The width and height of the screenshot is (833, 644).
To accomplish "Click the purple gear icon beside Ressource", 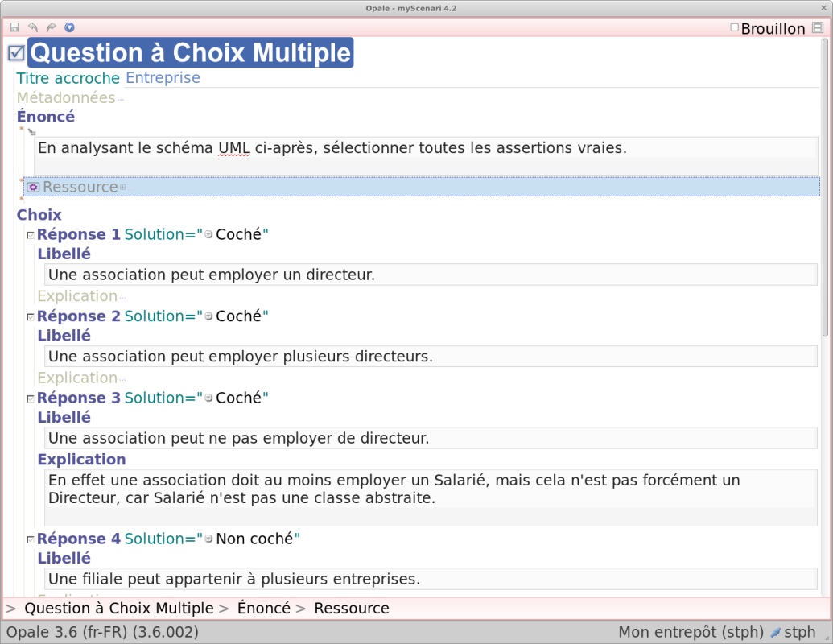I will coord(33,187).
